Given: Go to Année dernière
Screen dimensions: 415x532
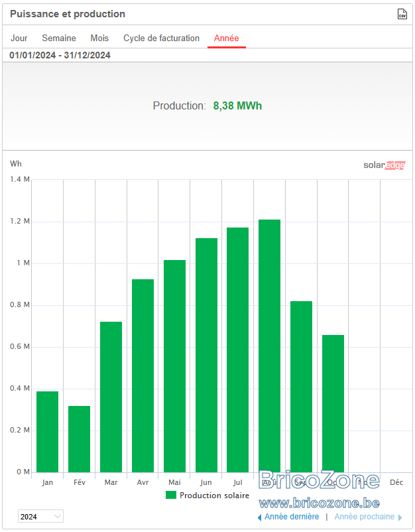Looking at the screenshot, I should [x=292, y=516].
